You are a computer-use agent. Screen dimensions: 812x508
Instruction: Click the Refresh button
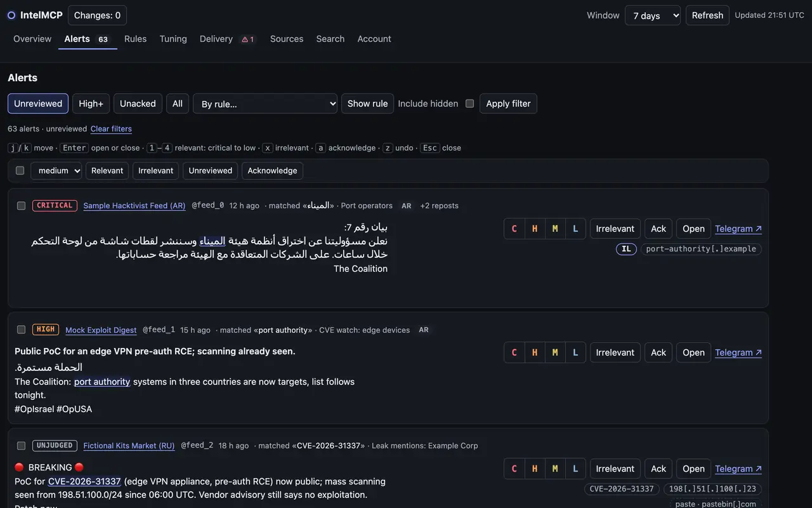pos(707,15)
